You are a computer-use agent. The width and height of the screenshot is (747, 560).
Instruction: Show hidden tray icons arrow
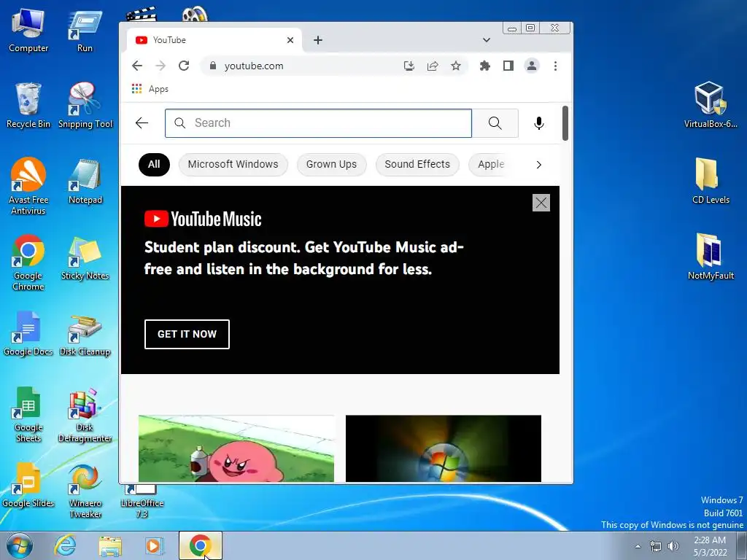[638, 546]
